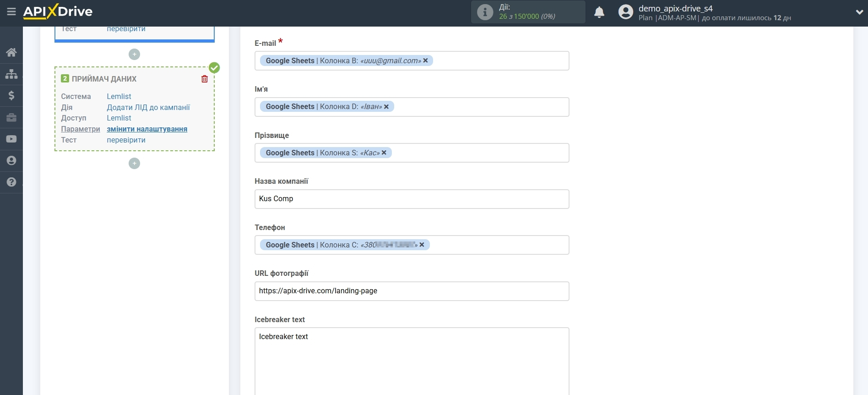Viewport: 868px width, 395px height.
Task: Remove the Колонка D «Іван» tag
Action: click(x=386, y=107)
